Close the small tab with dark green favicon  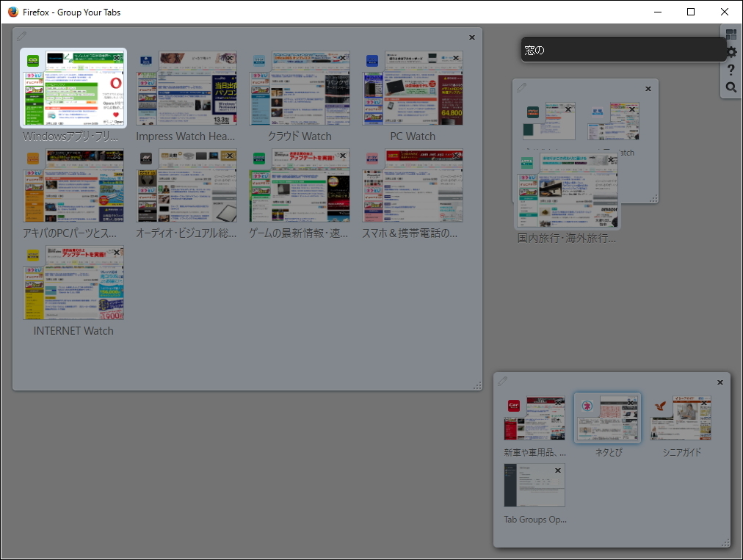click(x=568, y=109)
